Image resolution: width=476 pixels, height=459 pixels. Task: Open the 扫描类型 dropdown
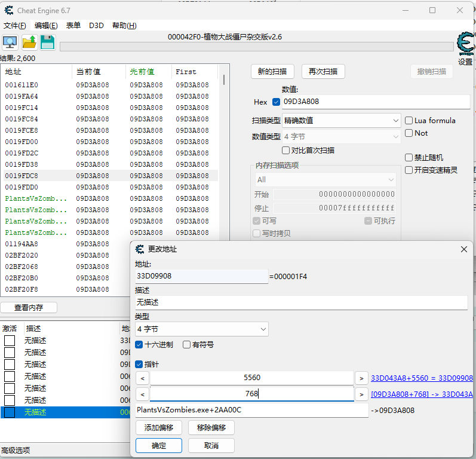(341, 120)
